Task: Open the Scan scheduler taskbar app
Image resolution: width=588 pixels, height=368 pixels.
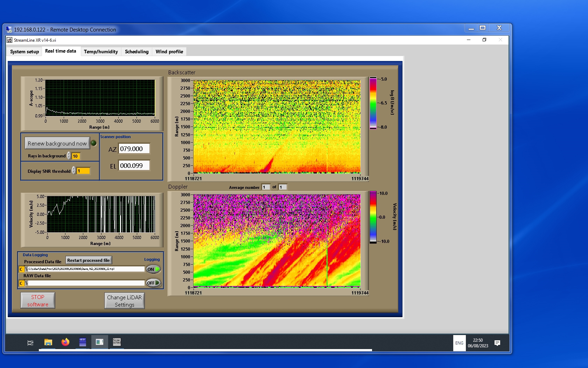Action: [117, 342]
